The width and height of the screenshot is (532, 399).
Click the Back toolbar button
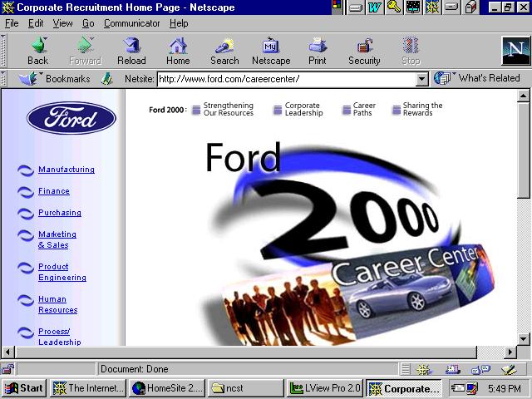(37, 51)
